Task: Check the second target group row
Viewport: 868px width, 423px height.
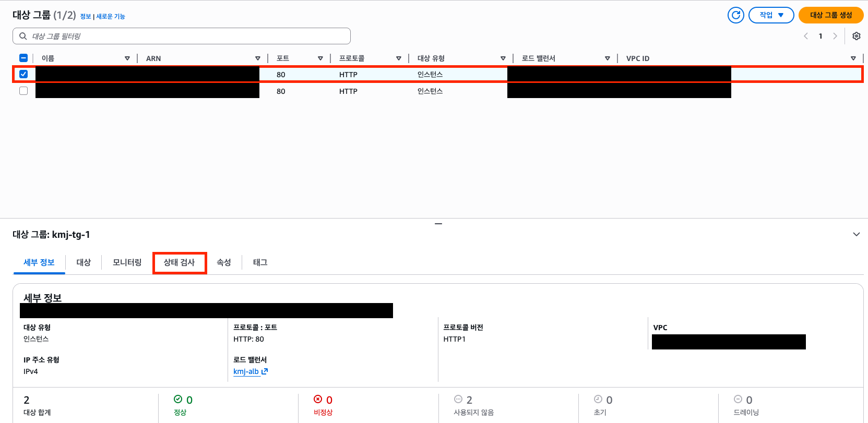Action: click(x=23, y=91)
